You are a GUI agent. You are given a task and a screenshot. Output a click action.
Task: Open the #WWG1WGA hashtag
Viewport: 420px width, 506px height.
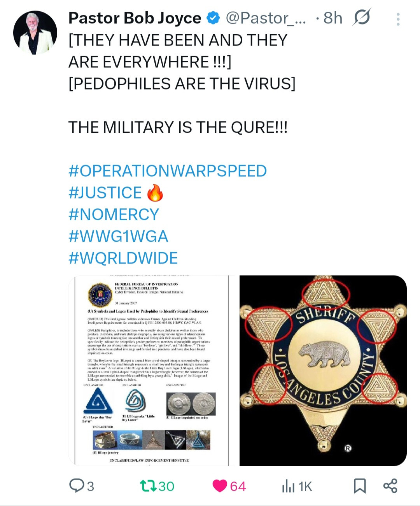(x=118, y=236)
